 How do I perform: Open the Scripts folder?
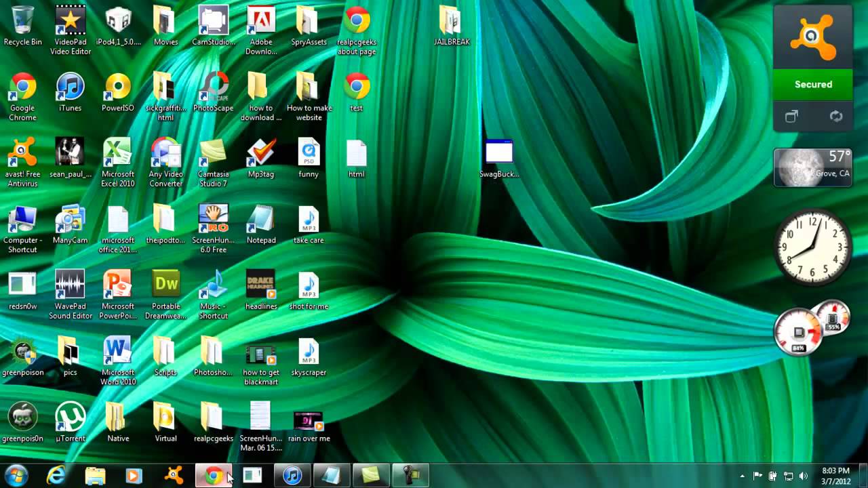165,357
